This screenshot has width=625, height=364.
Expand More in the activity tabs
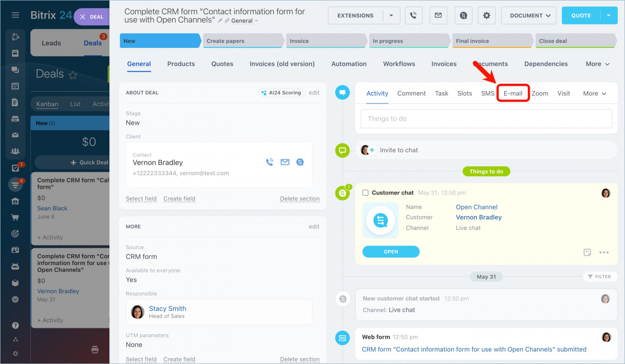tap(595, 93)
